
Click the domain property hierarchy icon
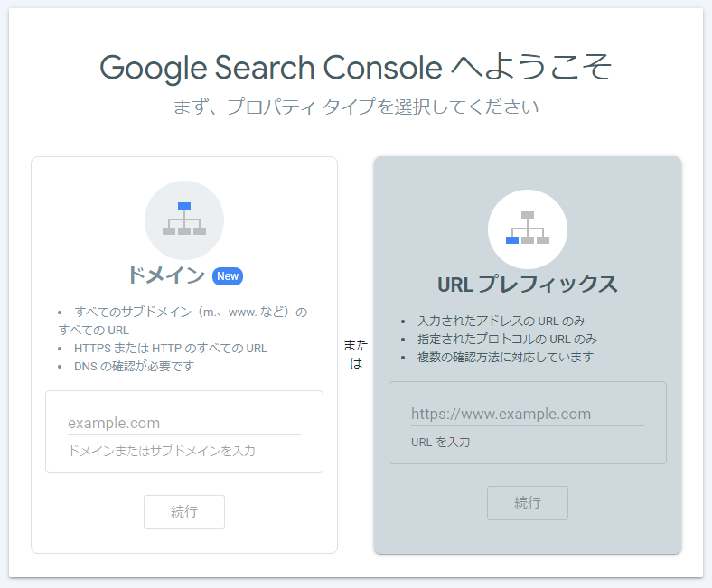pyautogui.click(x=184, y=220)
